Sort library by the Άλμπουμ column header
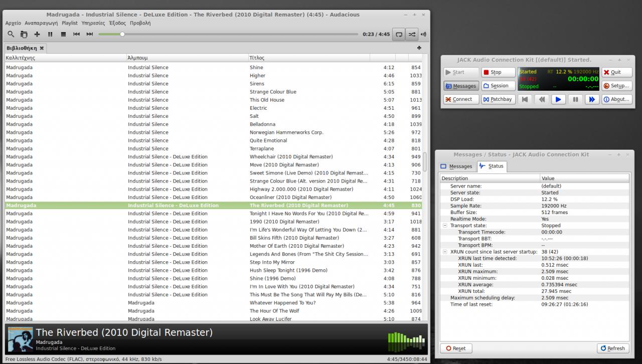 click(x=137, y=58)
